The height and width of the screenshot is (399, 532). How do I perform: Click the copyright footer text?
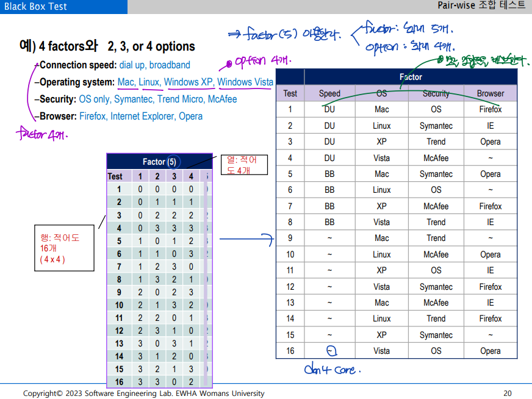coord(143,394)
